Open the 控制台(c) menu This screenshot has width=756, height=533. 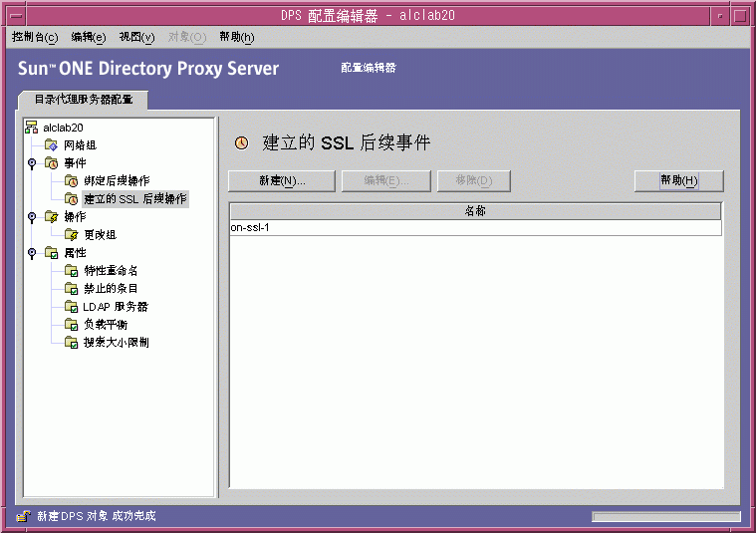pyautogui.click(x=35, y=37)
